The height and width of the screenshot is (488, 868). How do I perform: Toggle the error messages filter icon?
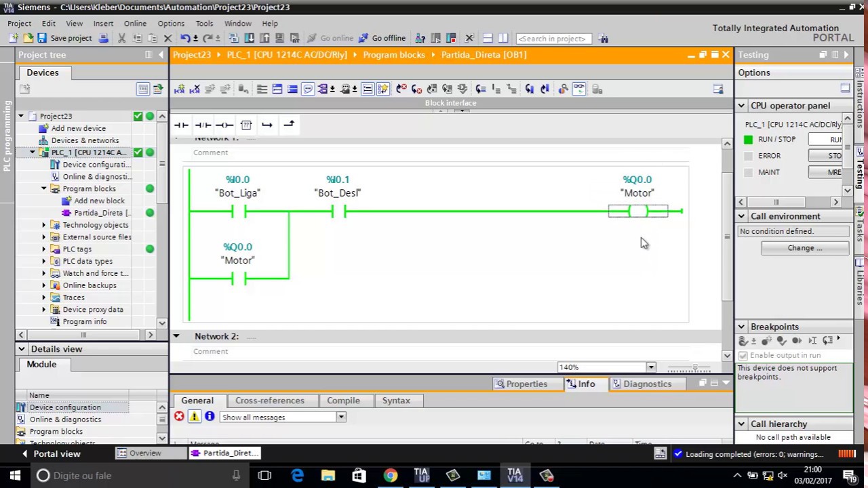[179, 417]
